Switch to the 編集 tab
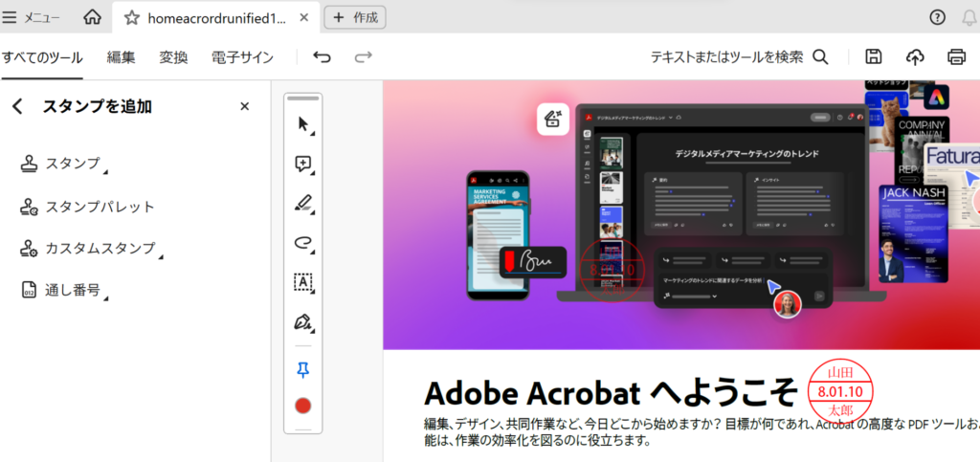Image resolution: width=980 pixels, height=462 pixels. click(x=121, y=57)
